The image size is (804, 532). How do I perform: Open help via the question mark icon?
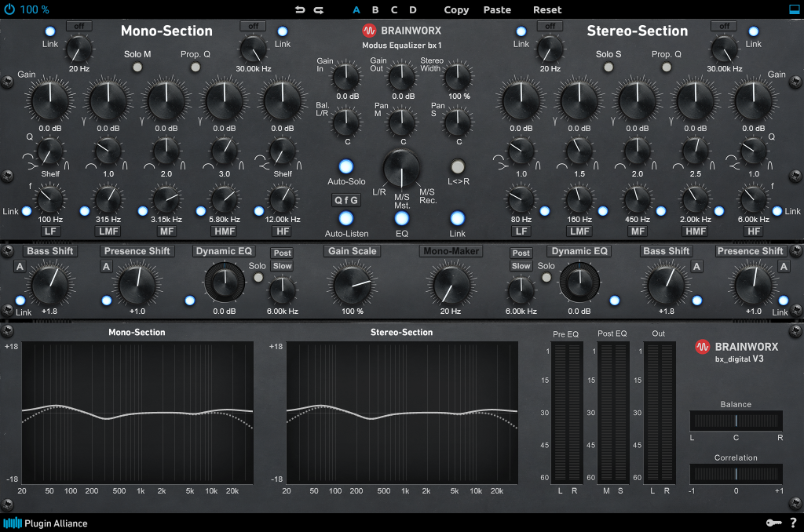791,523
